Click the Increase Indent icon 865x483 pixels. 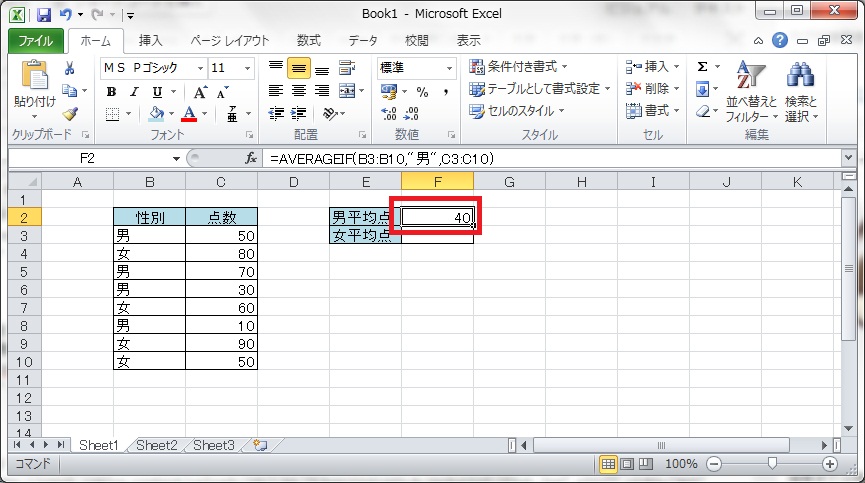point(298,114)
